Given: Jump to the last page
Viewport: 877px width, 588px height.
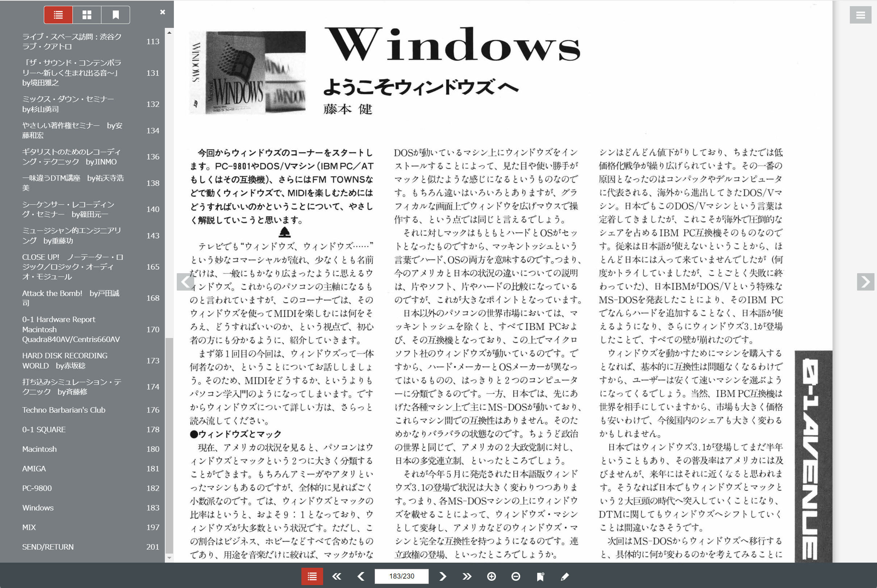Looking at the screenshot, I should [x=467, y=576].
